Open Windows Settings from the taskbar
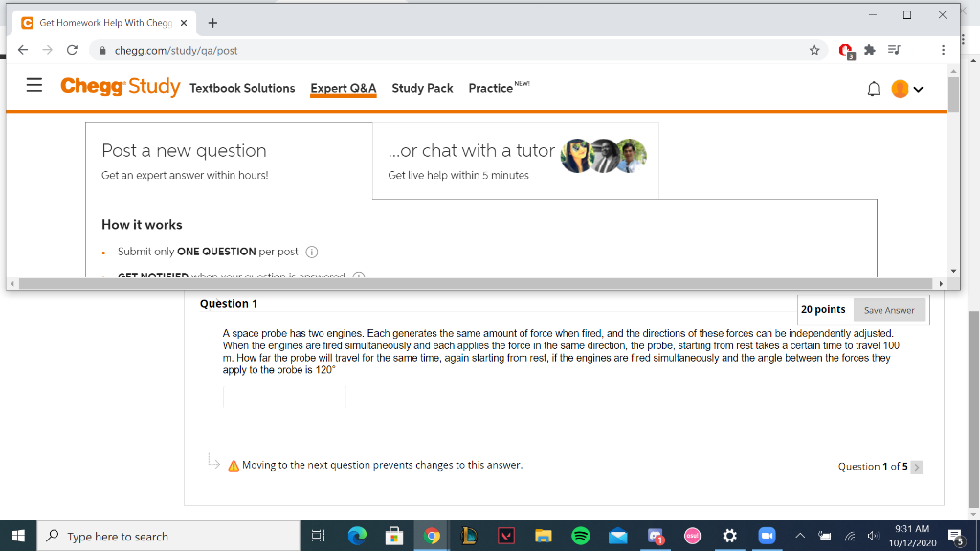980x551 pixels. point(729,536)
